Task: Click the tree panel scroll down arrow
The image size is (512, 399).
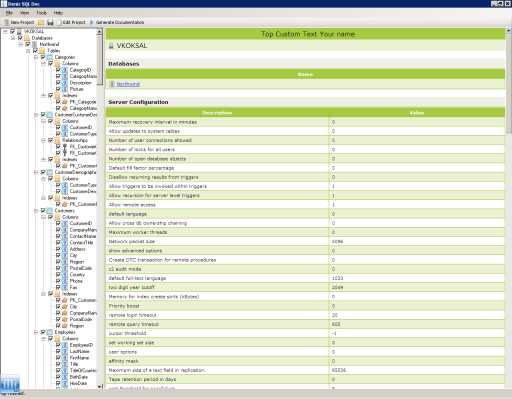Action: [x=99, y=386]
